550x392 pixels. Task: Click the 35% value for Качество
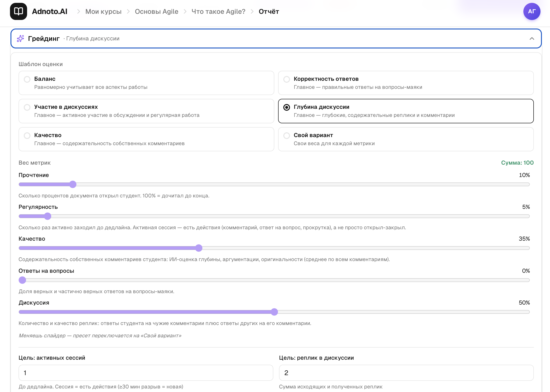click(524, 239)
